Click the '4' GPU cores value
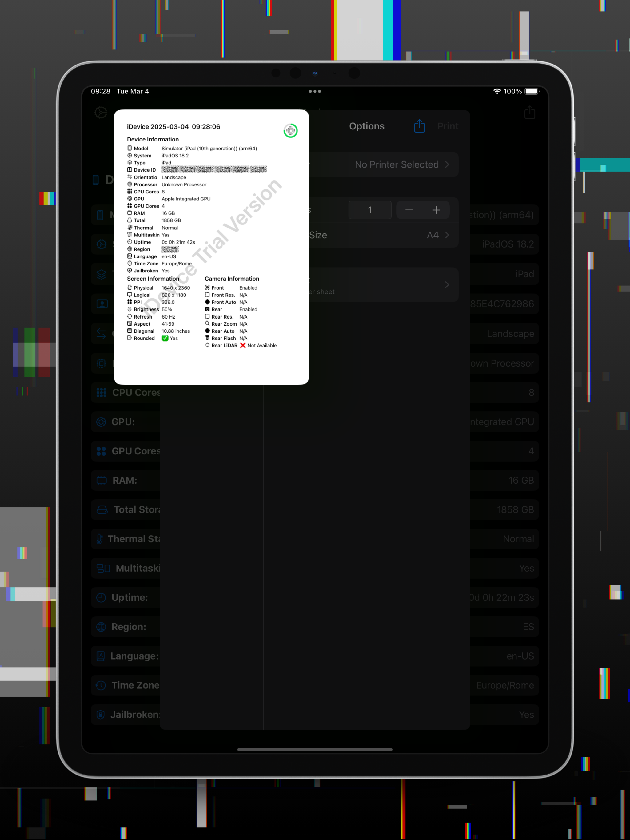 pyautogui.click(x=531, y=451)
